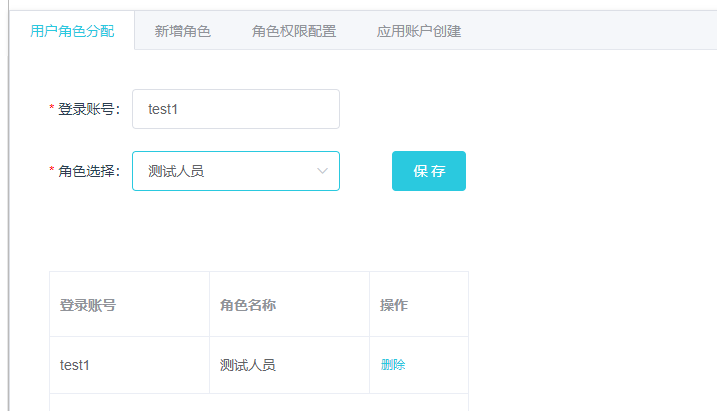The width and height of the screenshot is (717, 411).
Task: Click the 登录账号 form label
Action: (x=88, y=109)
